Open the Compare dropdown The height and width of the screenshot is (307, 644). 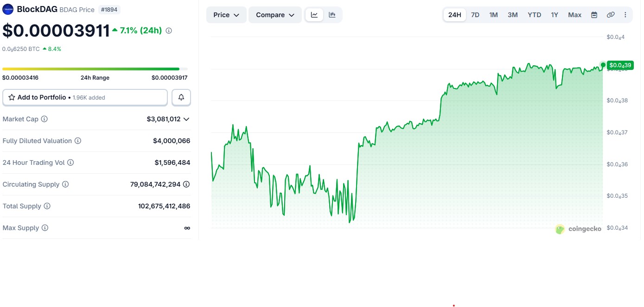point(275,15)
